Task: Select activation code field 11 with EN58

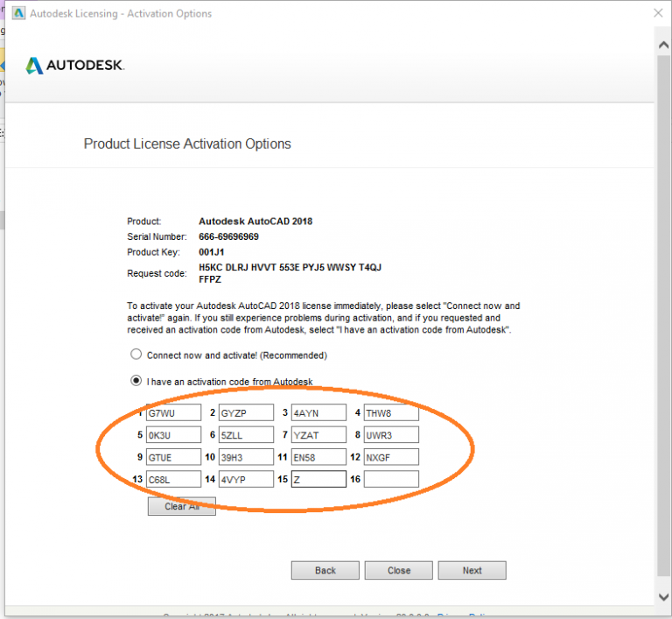Action: [318, 456]
